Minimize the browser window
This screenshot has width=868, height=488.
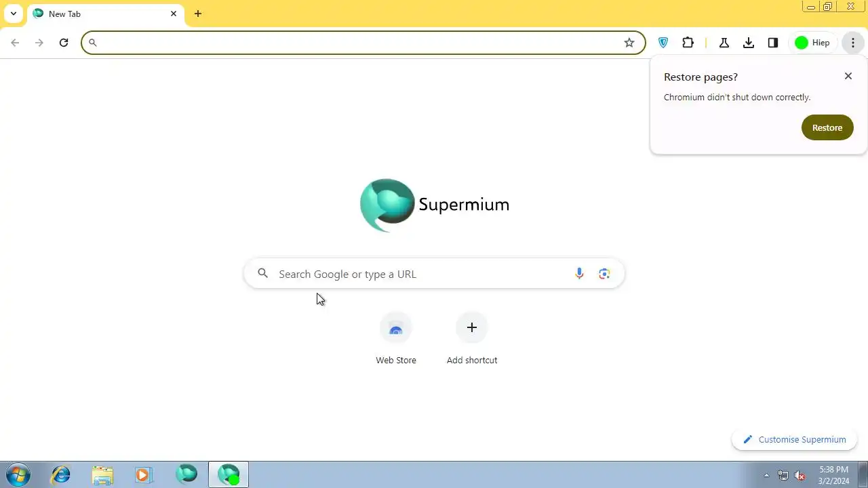(810, 7)
